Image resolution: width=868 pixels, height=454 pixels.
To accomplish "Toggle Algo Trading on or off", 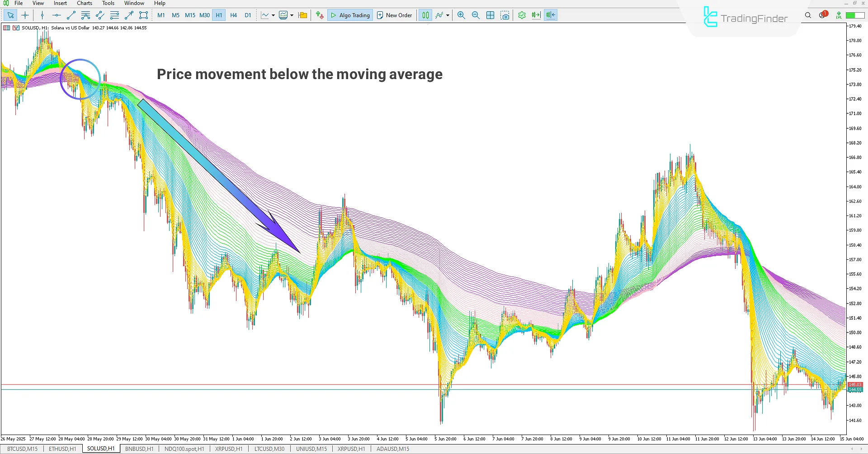I will pyautogui.click(x=350, y=15).
